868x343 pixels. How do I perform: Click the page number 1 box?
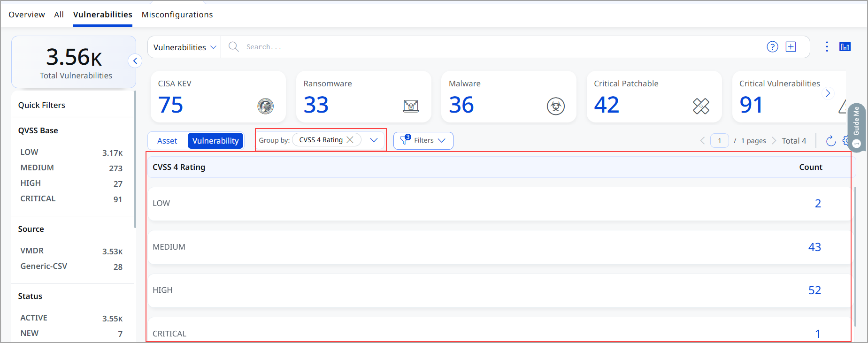[x=719, y=141]
